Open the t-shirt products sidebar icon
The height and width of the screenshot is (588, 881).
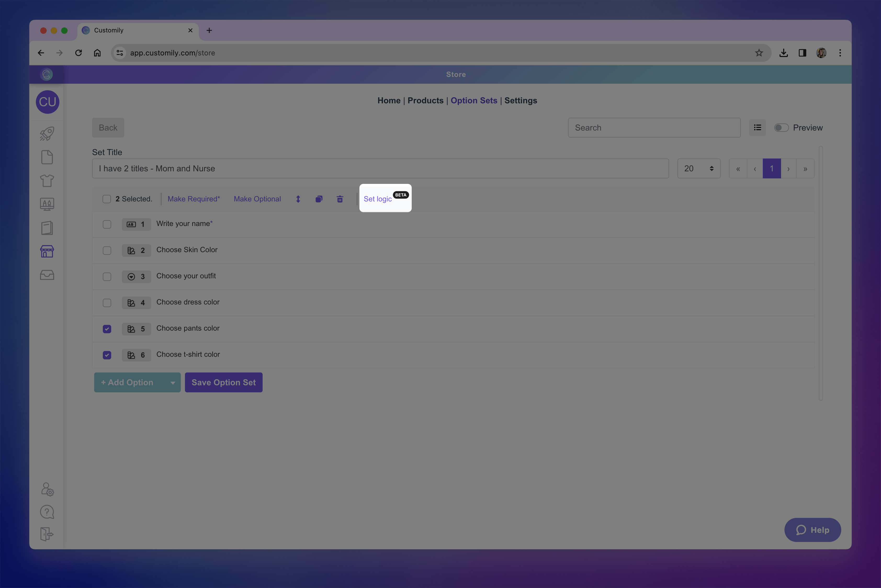point(47,181)
